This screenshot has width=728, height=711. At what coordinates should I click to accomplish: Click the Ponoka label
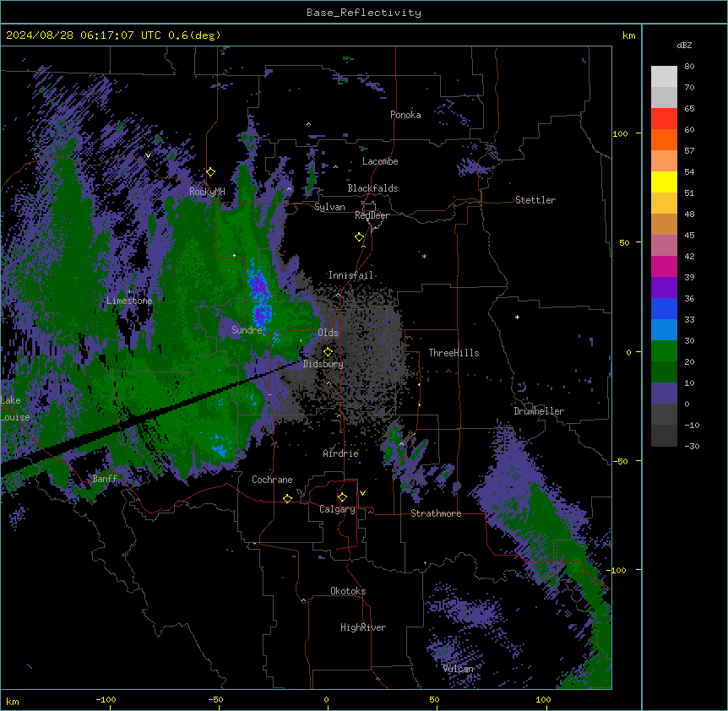(x=405, y=115)
